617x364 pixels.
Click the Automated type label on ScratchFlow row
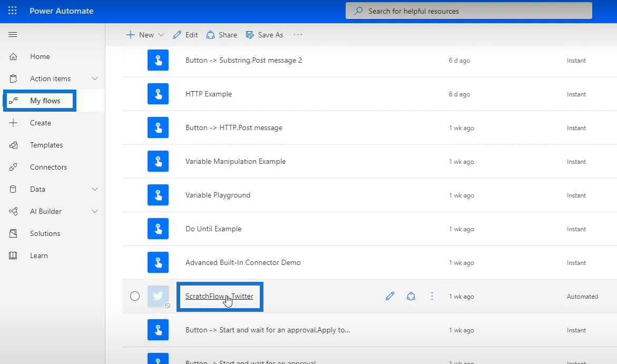click(x=582, y=297)
